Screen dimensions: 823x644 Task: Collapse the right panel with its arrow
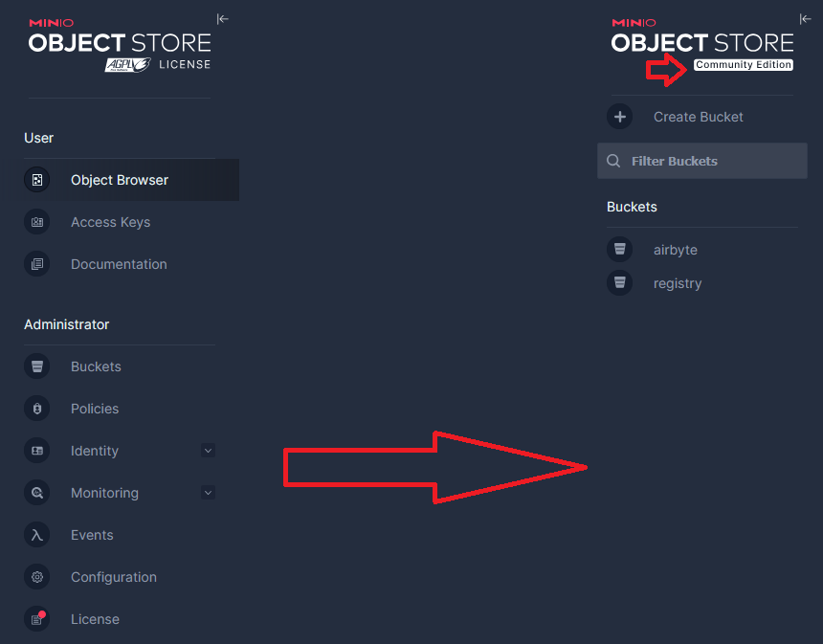click(x=805, y=18)
